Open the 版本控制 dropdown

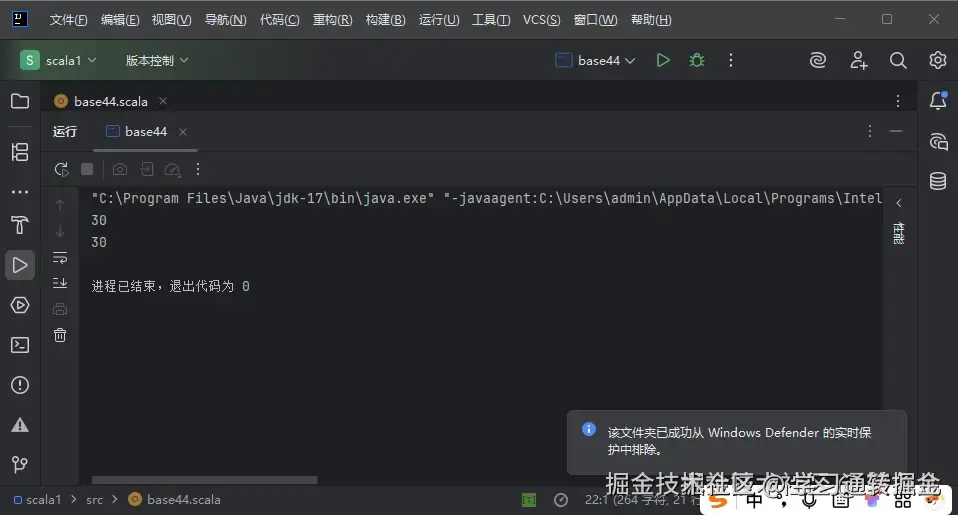click(x=156, y=60)
